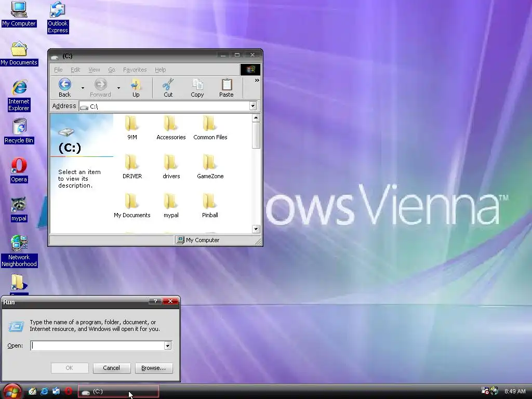This screenshot has height=399, width=532.
Task: Select the GameZone folder
Action: (210, 167)
